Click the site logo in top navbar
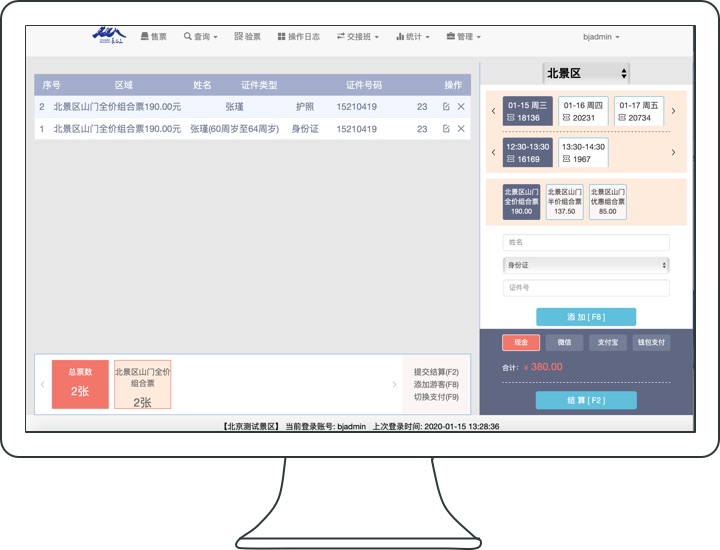 (109, 35)
